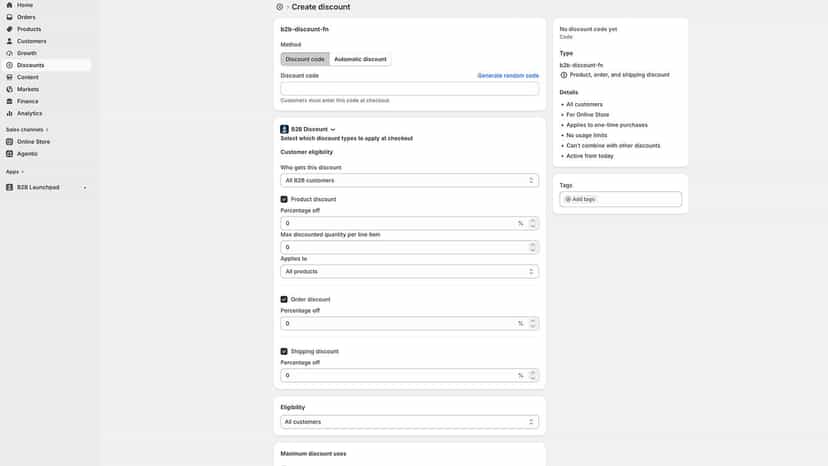Click the Orders icon in sidebar
The width and height of the screenshot is (828, 466).
coord(10,17)
